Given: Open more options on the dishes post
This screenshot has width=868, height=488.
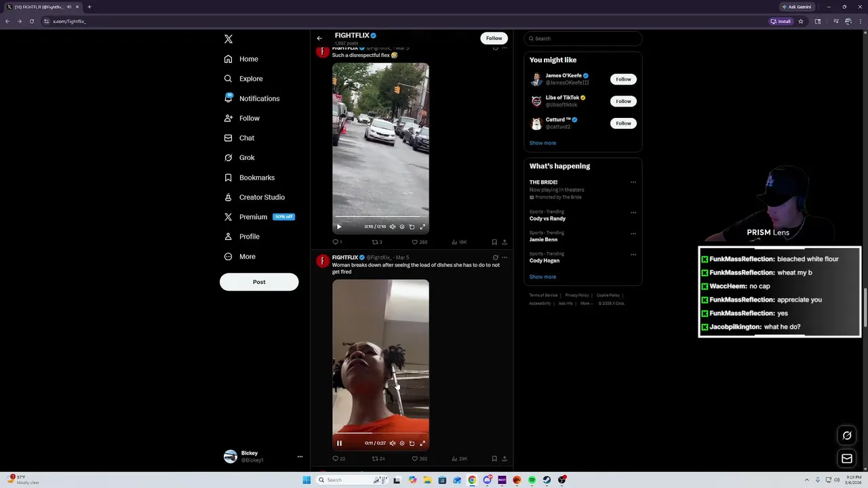Looking at the screenshot, I should click(505, 258).
